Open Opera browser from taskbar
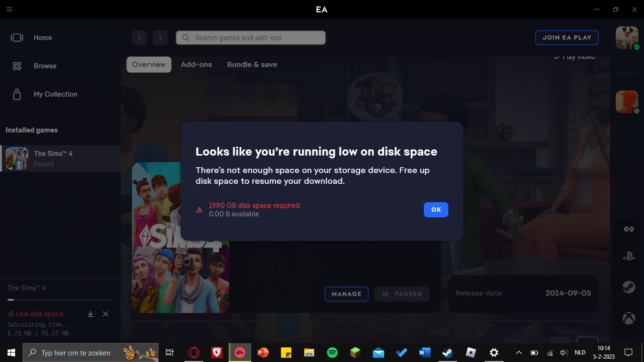644x362 pixels. click(193, 353)
